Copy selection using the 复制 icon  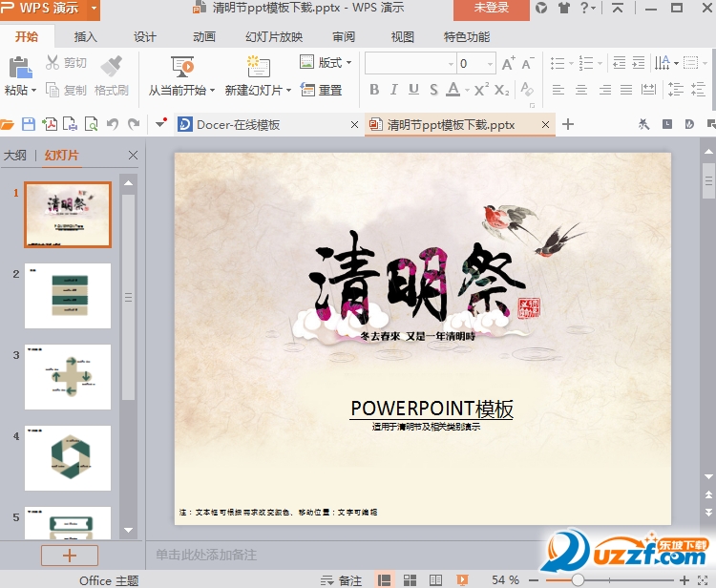click(x=53, y=91)
